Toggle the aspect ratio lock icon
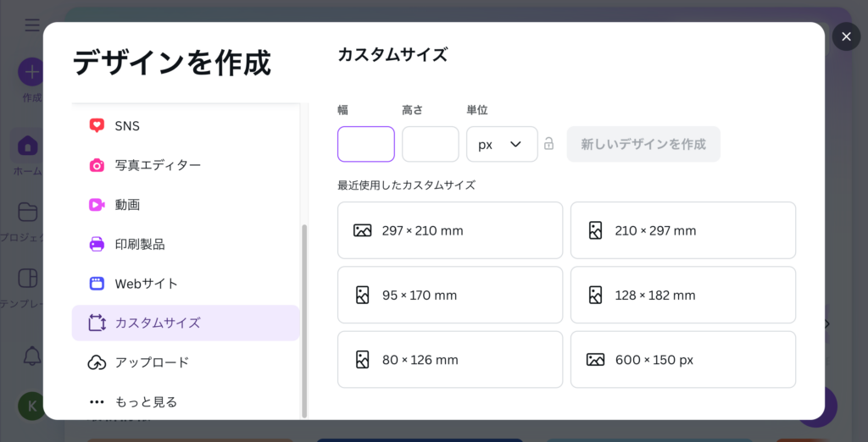868x442 pixels. coord(549,144)
